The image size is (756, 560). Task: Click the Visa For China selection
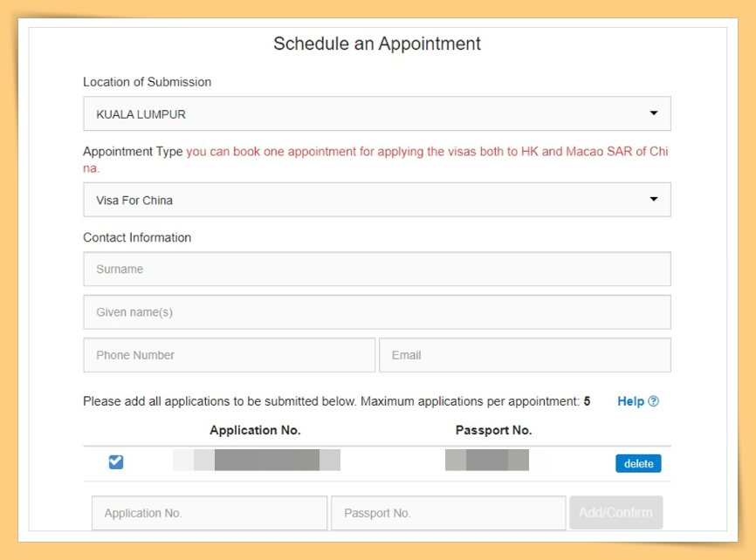click(135, 201)
